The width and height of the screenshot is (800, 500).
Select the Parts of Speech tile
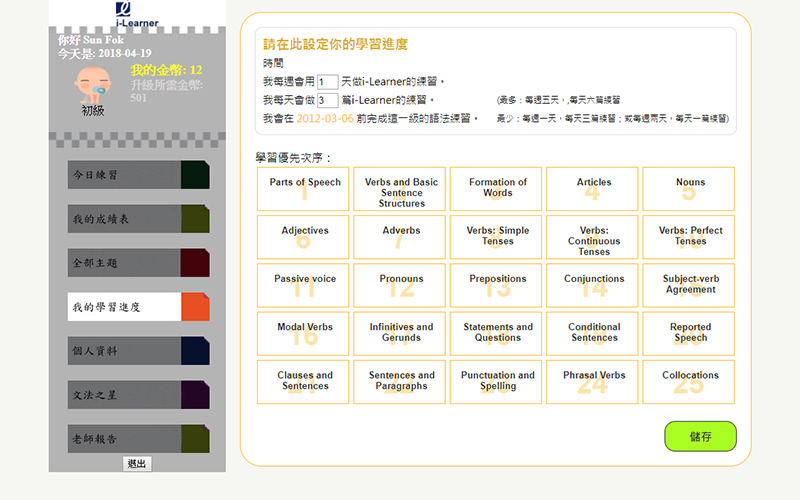[x=303, y=189]
